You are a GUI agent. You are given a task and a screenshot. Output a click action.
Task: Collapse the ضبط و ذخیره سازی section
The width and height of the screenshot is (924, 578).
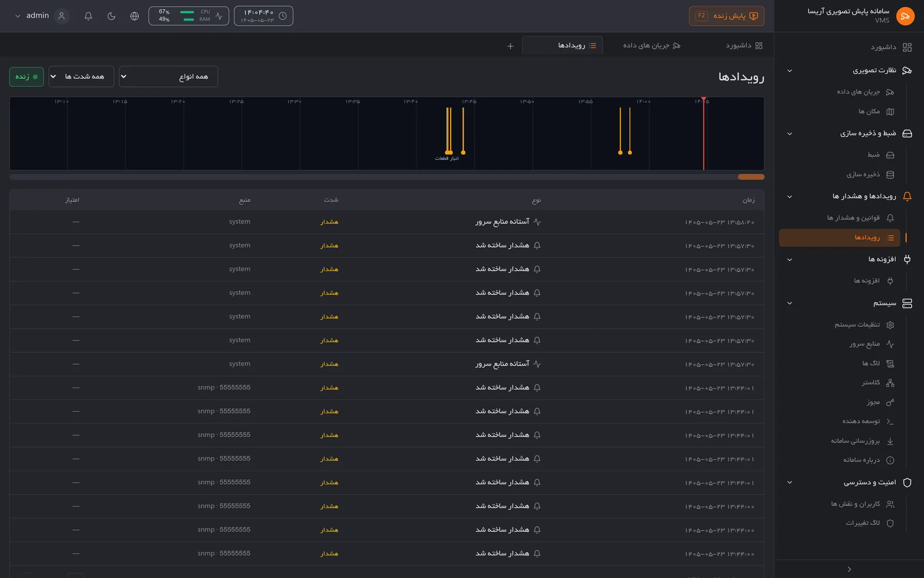click(790, 134)
